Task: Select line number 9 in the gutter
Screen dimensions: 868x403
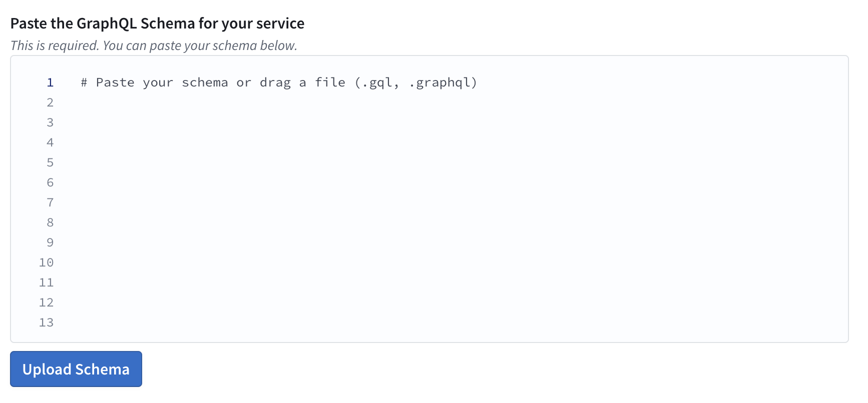Action: click(50, 242)
